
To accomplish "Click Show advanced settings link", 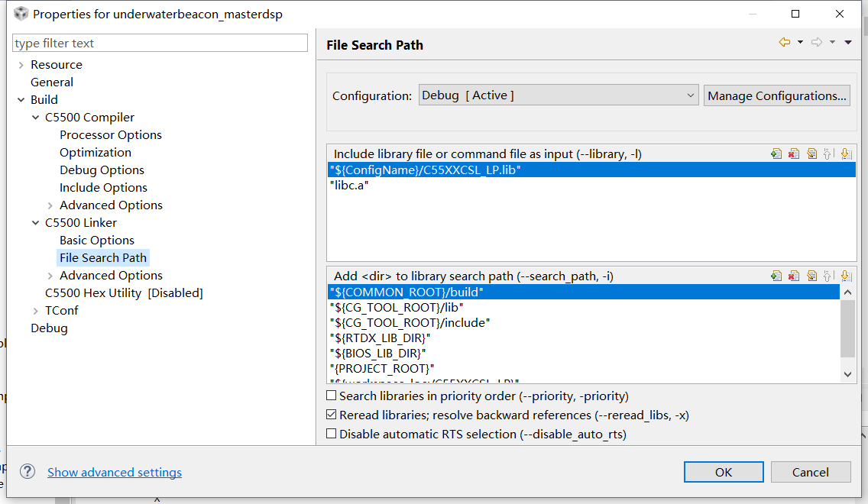I will (x=115, y=472).
